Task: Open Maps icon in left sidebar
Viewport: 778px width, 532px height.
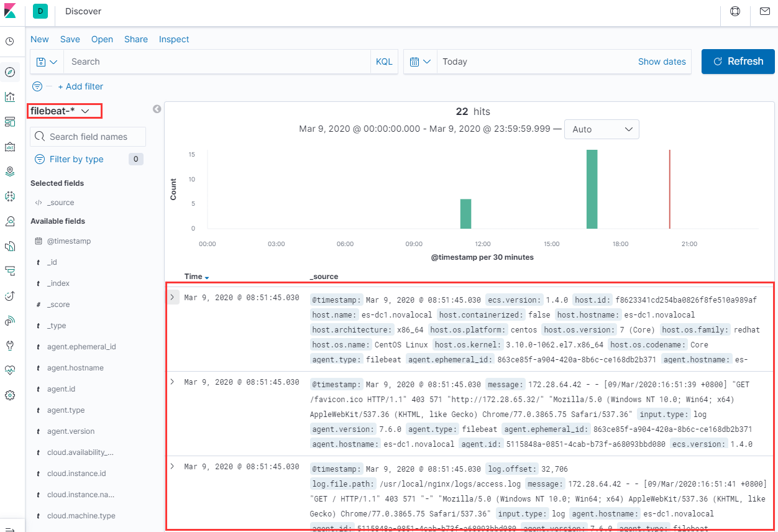Action: (9, 171)
